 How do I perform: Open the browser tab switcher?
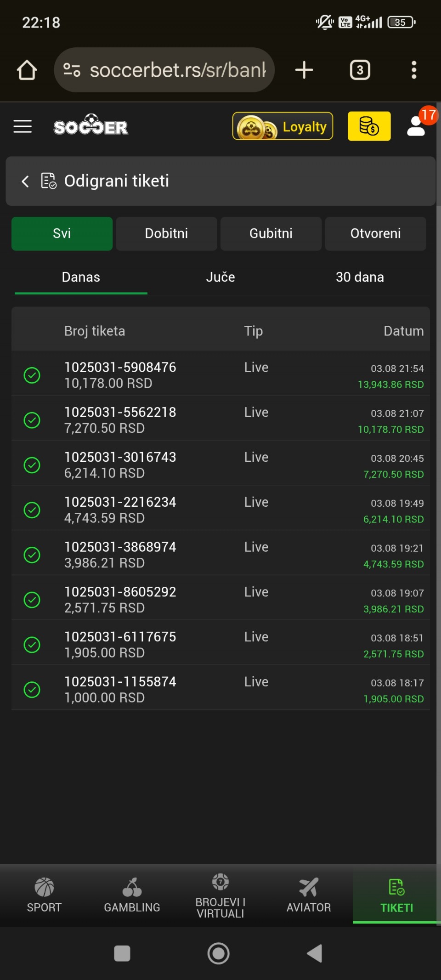(360, 70)
